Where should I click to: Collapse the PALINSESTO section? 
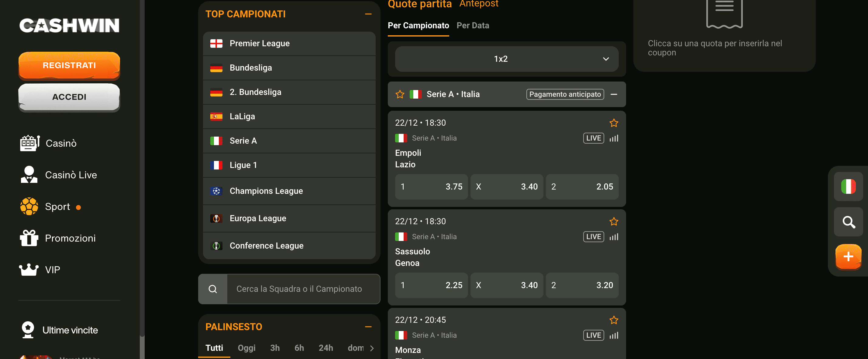point(368,327)
